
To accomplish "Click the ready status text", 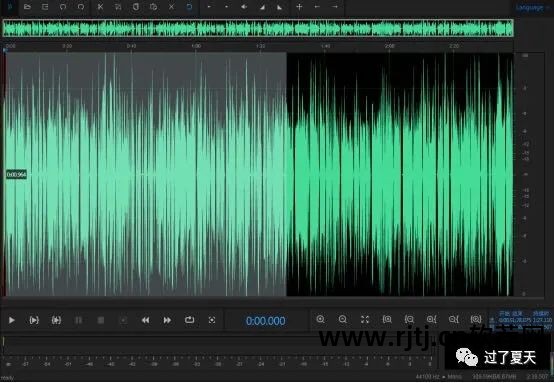I will (7, 378).
